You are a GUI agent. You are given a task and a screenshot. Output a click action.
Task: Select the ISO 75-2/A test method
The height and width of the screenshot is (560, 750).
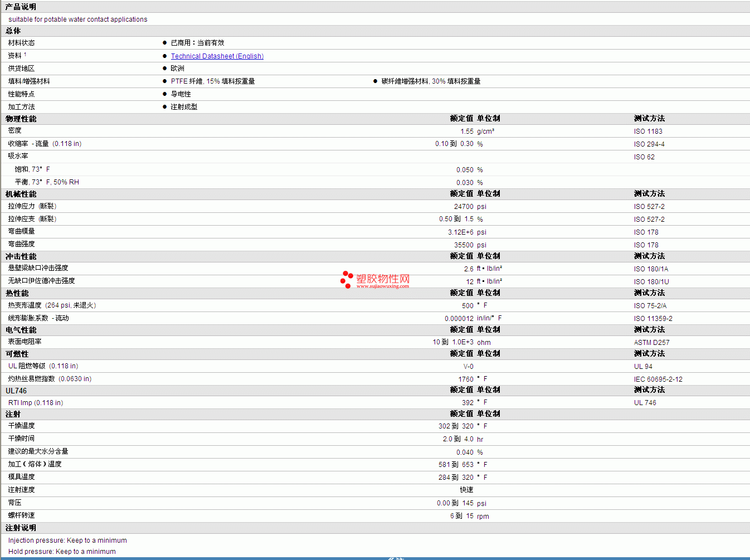point(650,306)
